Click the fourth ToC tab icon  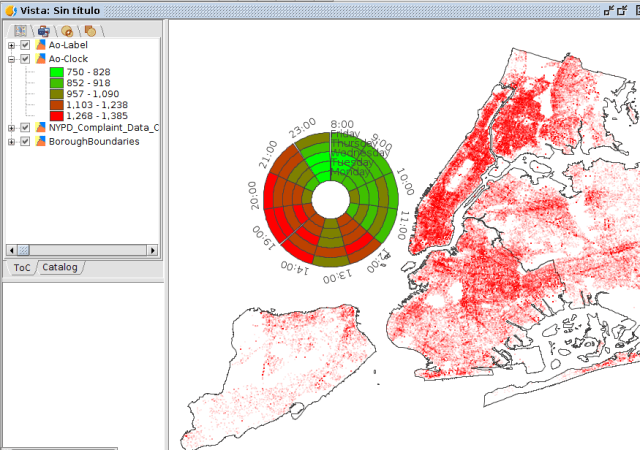coord(90,30)
